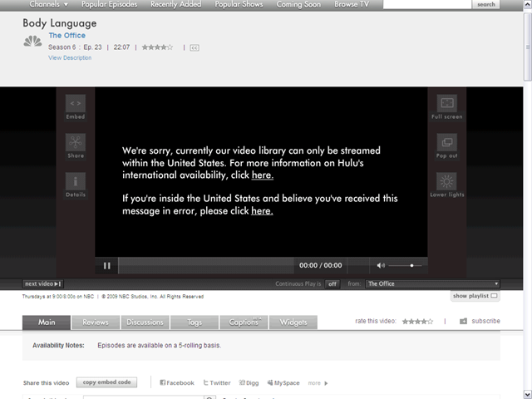Expand the 'more' sharing options
Image resolution: width=532 pixels, height=399 pixels.
(318, 383)
